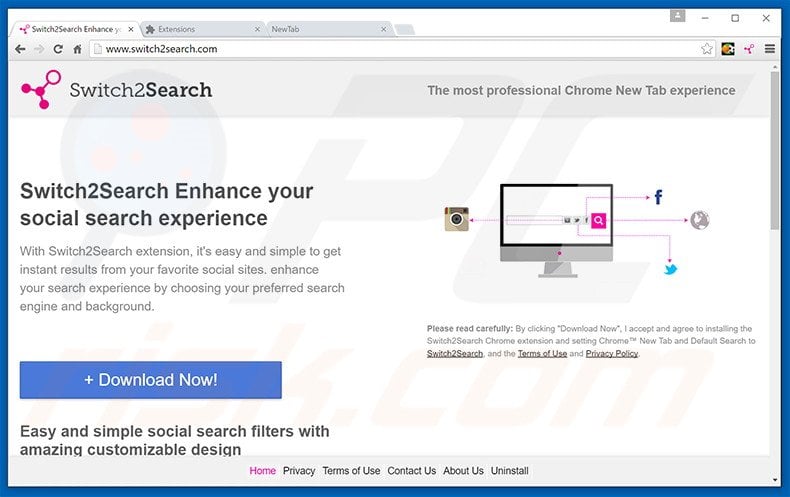790x497 pixels.
Task: Click the Instagram camera icon in the illustration
Action: coord(456,219)
